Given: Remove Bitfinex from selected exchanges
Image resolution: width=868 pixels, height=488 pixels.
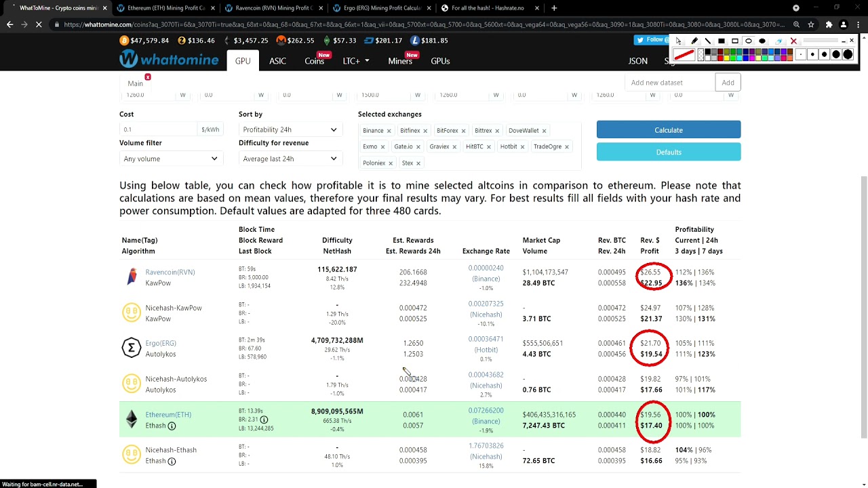Looking at the screenshot, I should click(x=425, y=131).
